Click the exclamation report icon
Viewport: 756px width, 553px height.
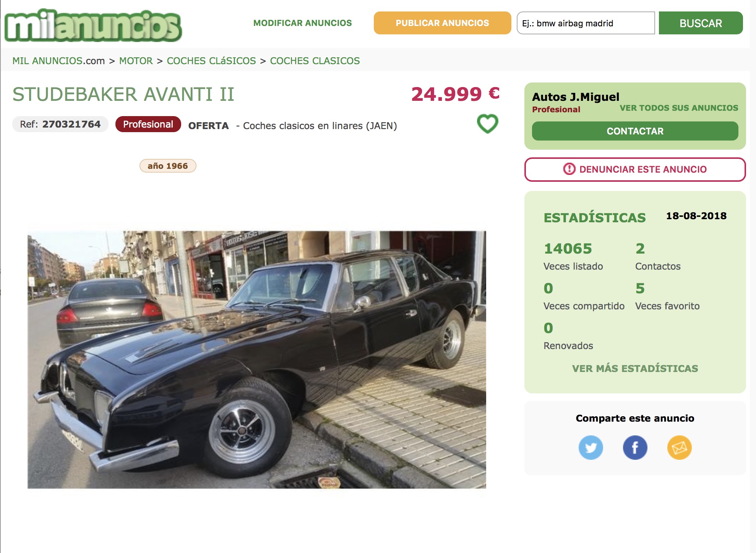[569, 169]
